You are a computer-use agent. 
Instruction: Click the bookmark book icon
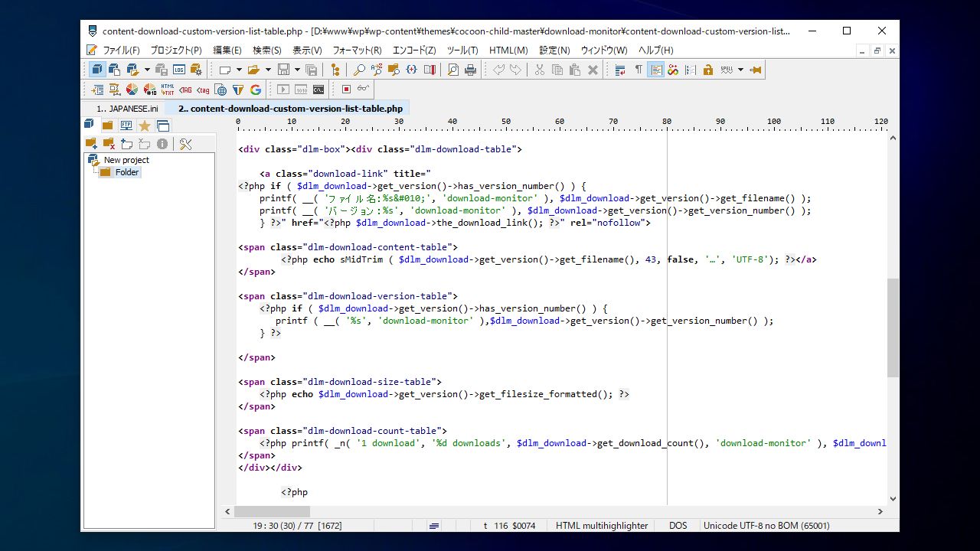click(430, 70)
